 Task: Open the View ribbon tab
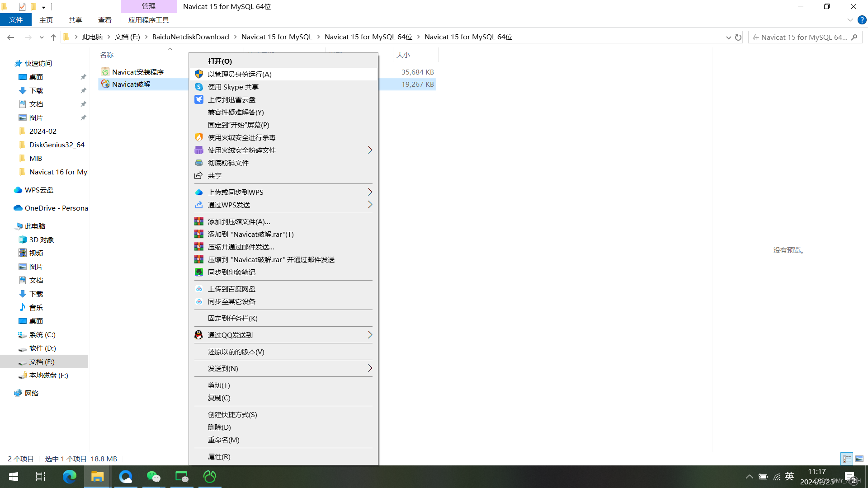click(104, 20)
